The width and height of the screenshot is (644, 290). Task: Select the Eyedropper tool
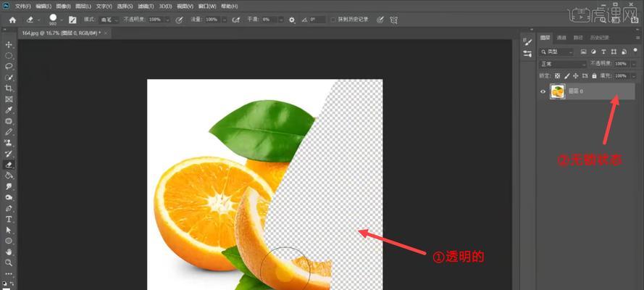point(9,110)
